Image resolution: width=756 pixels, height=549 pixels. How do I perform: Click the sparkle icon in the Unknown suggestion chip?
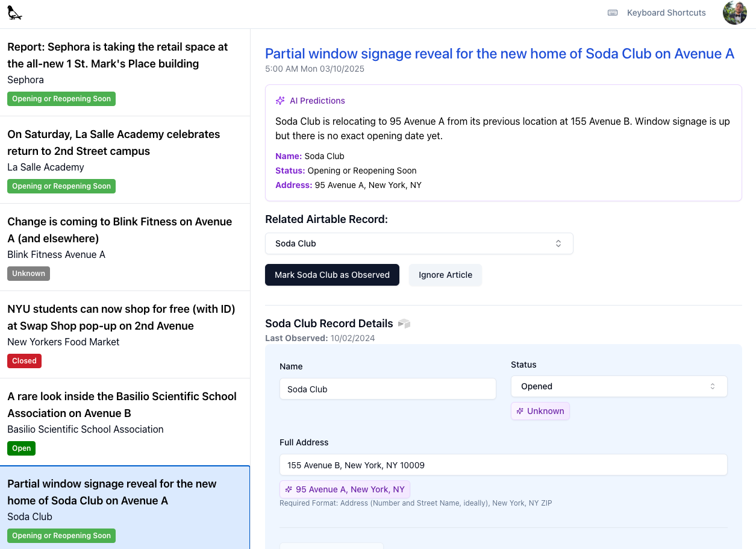click(x=520, y=411)
